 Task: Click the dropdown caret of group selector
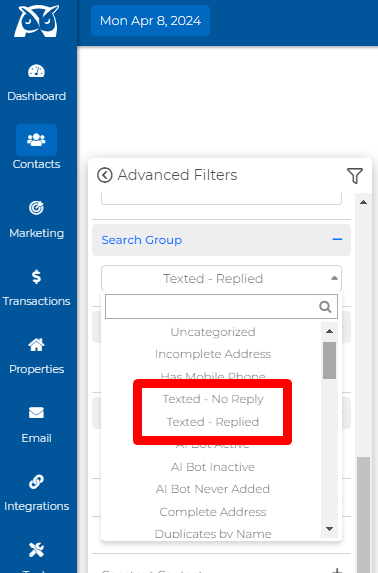tap(334, 278)
